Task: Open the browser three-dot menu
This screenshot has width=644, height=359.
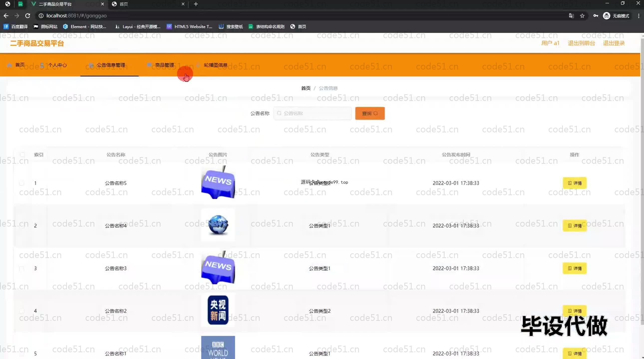Action: 639,16
